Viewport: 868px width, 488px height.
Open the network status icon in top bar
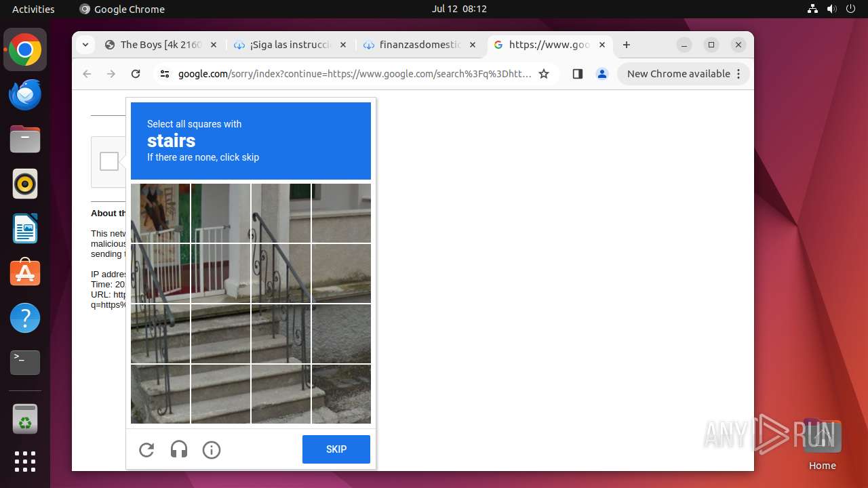point(812,9)
